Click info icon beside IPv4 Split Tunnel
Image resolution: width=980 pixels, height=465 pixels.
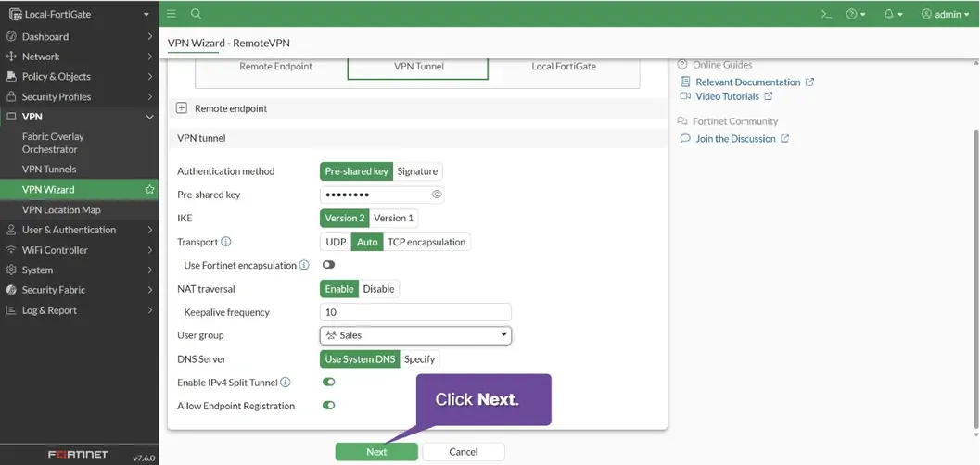285,382
